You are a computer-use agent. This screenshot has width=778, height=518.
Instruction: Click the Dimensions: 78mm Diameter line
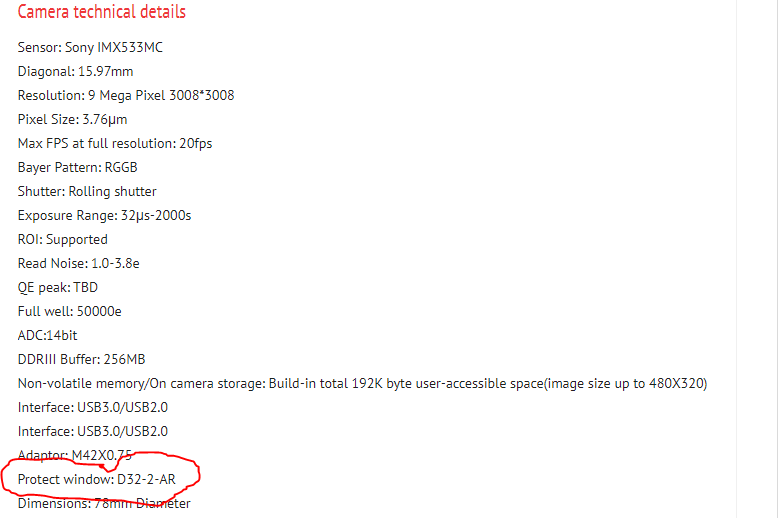point(104,503)
